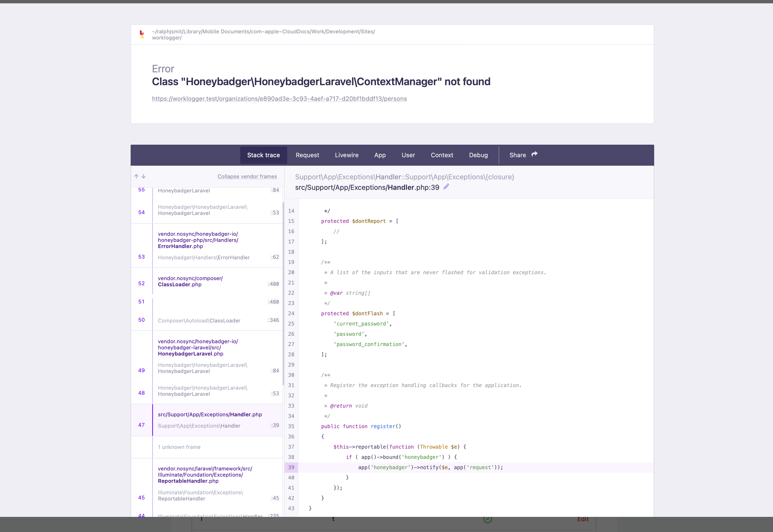Click the down arrow frame navigation icon
773x532 pixels.
coord(143,176)
